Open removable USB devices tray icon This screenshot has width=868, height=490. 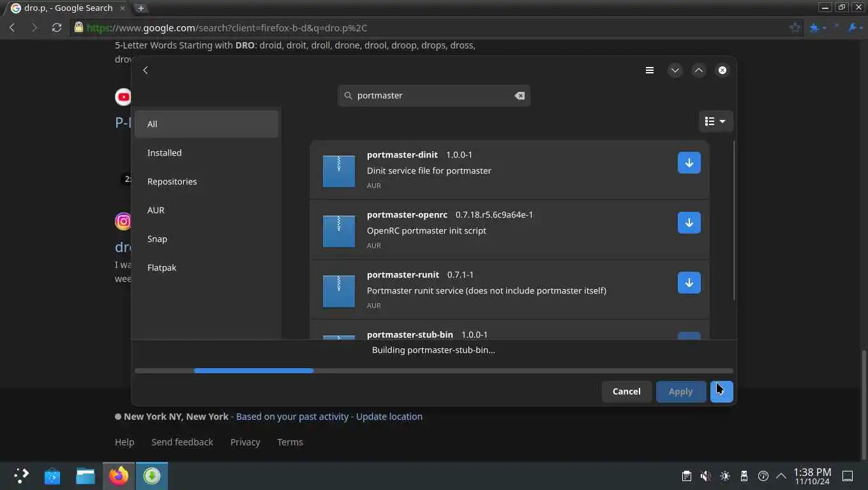tap(744, 476)
